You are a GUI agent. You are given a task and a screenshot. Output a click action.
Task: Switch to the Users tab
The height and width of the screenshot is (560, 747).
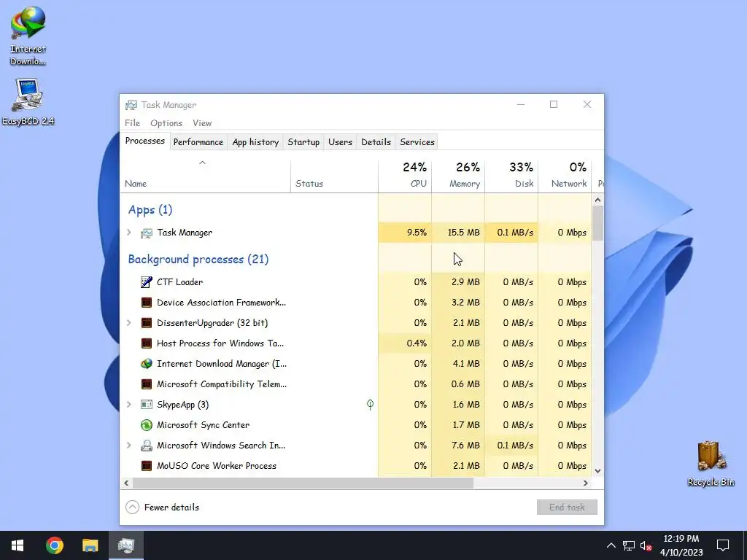tap(340, 142)
